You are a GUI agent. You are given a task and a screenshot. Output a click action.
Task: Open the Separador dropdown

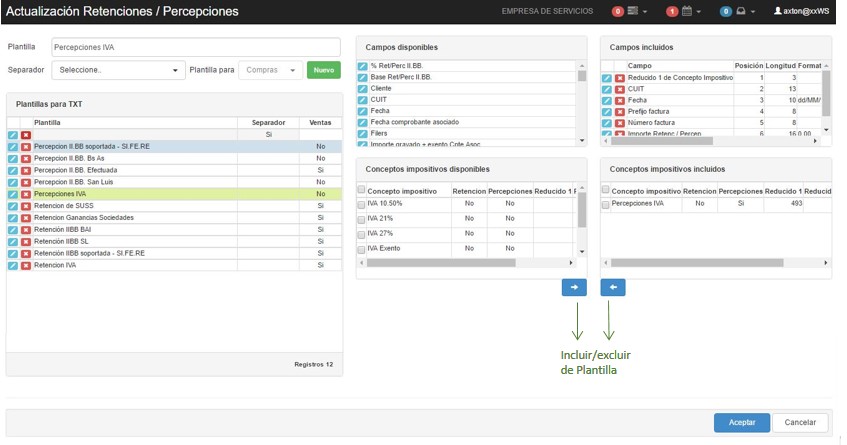pos(118,70)
